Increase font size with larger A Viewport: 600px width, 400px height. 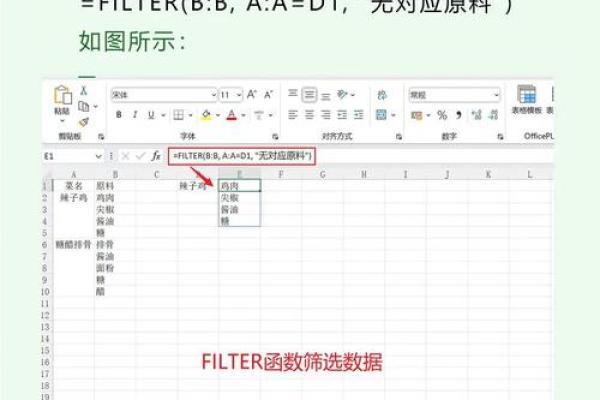coord(251,95)
